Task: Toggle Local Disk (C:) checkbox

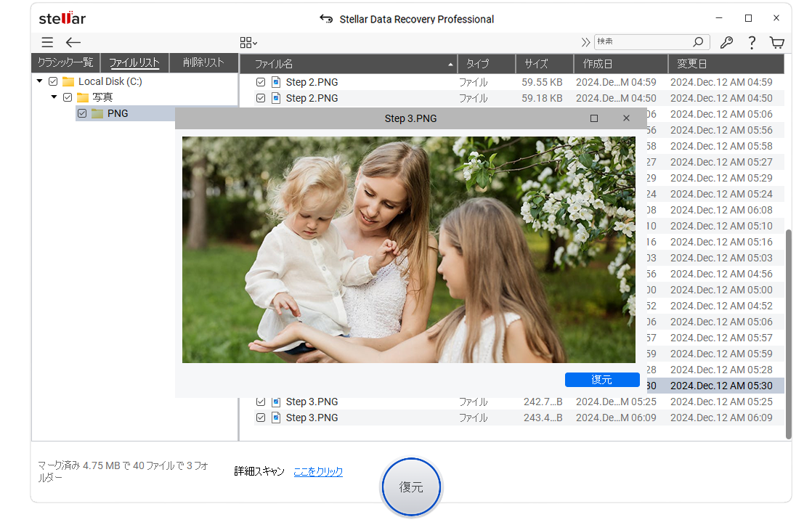Action: coord(53,81)
